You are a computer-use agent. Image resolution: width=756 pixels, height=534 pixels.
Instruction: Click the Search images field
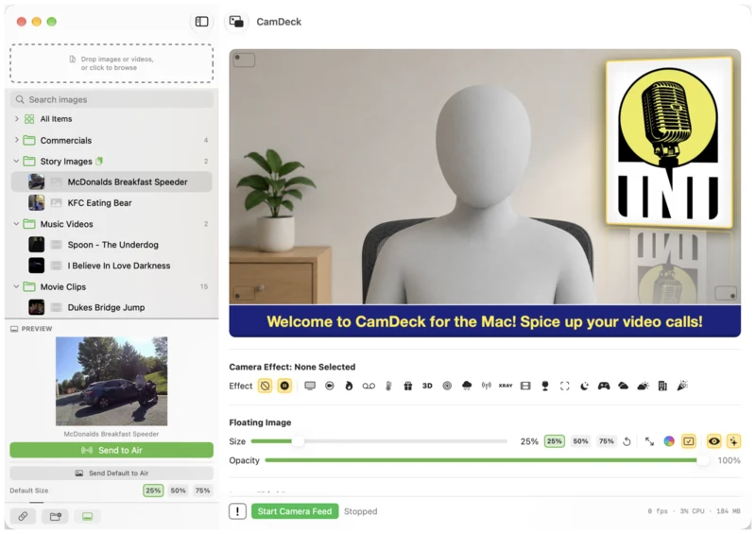coord(112,99)
